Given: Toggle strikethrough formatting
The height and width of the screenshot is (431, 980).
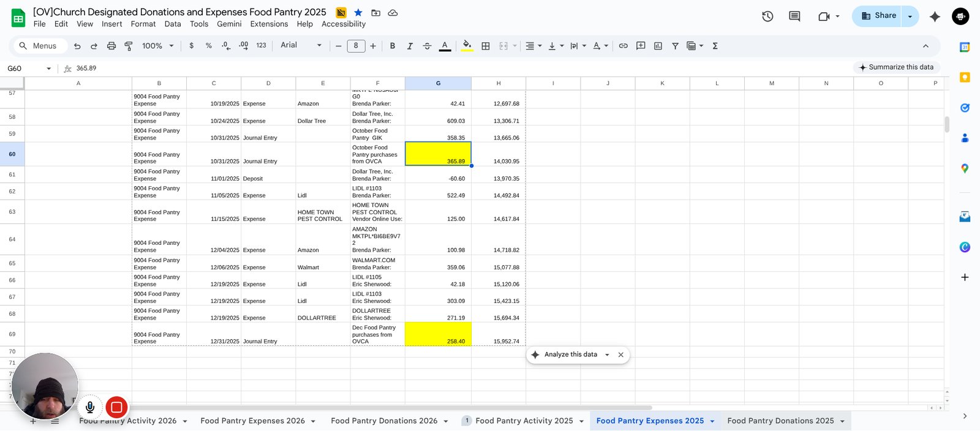Looking at the screenshot, I should click(x=427, y=46).
